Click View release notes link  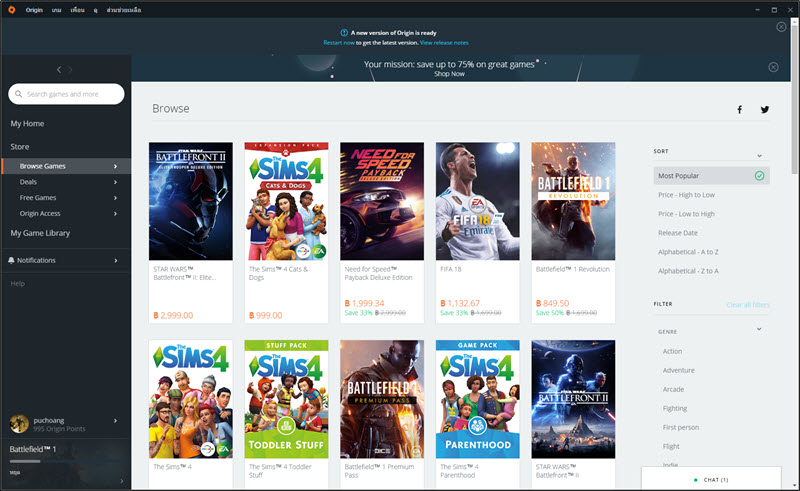[x=444, y=43]
